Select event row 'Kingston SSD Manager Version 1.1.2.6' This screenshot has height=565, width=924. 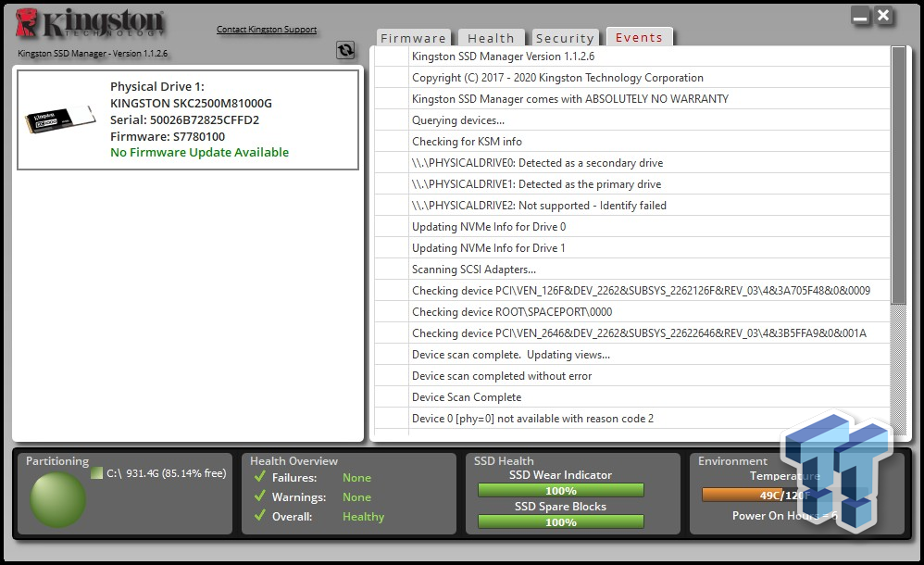click(x=632, y=56)
